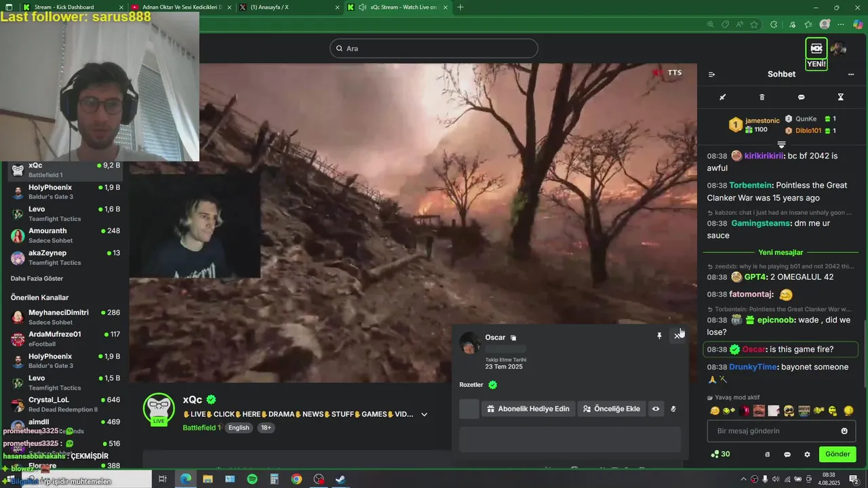Open the chat options three-dot menu

click(x=851, y=75)
